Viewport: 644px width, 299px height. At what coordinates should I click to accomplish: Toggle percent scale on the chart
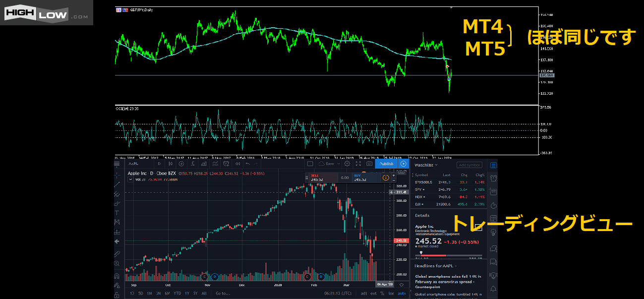[383, 294]
